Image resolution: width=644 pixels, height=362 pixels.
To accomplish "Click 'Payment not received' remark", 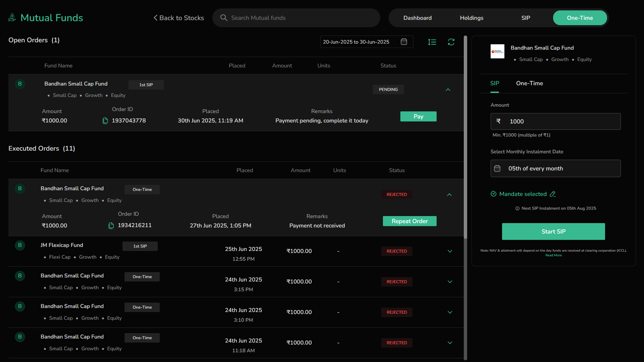I will point(317,225).
